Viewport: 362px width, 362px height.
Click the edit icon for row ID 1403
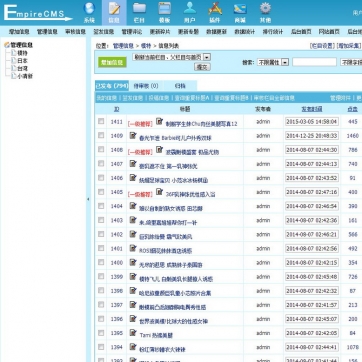point(133,220)
